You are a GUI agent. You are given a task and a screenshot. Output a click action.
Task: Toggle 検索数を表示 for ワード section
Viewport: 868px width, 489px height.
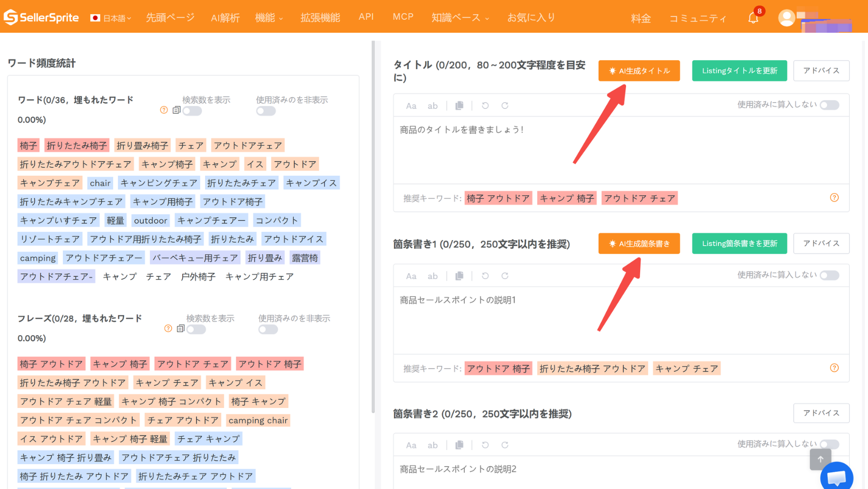pos(192,111)
